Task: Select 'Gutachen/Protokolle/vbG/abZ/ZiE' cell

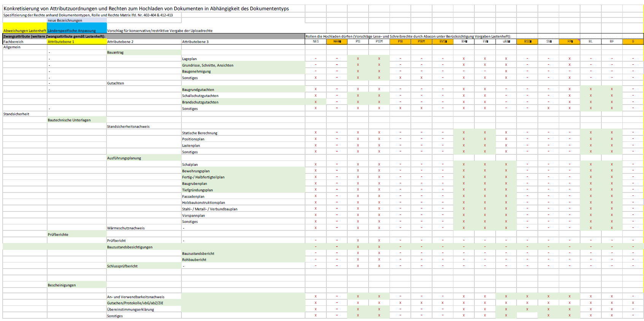Action: pyautogui.click(x=144, y=303)
